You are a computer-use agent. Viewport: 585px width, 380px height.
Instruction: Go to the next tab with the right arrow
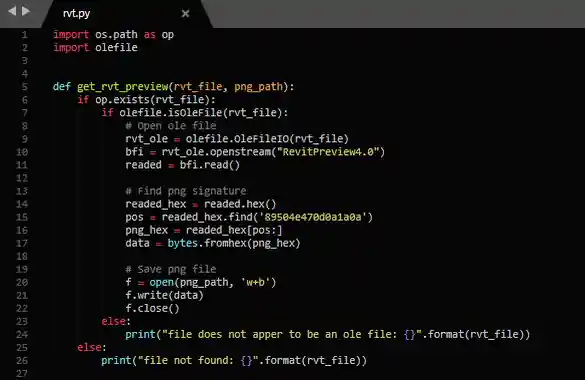tap(26, 11)
